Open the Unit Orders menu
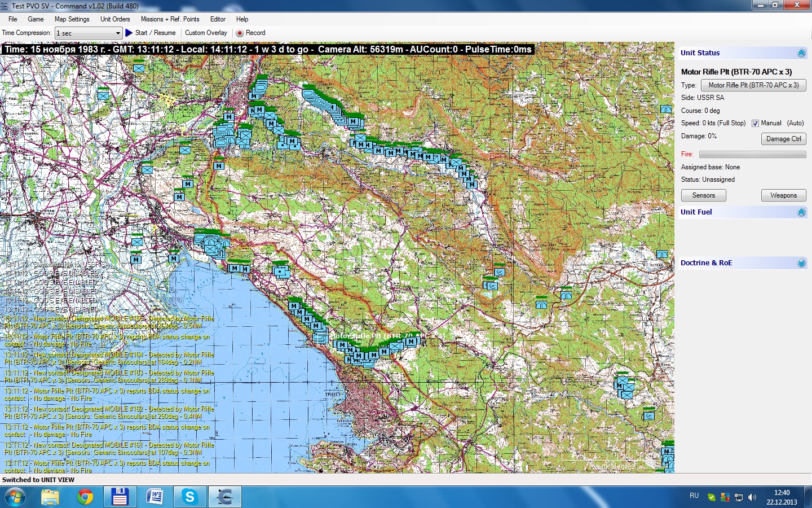This screenshot has width=812, height=508. coord(115,19)
